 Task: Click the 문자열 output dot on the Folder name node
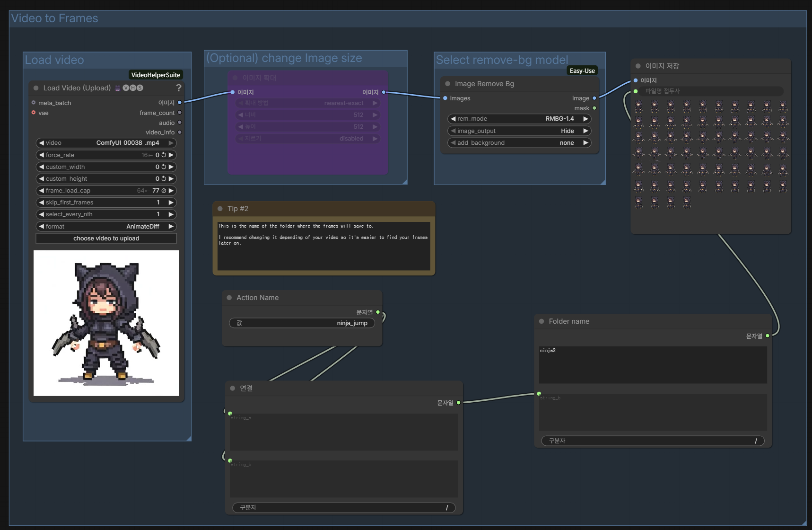768,336
